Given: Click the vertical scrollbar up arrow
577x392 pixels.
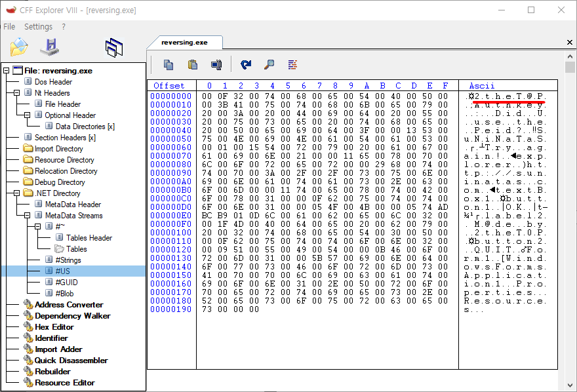Looking at the screenshot, I should [570, 56].
